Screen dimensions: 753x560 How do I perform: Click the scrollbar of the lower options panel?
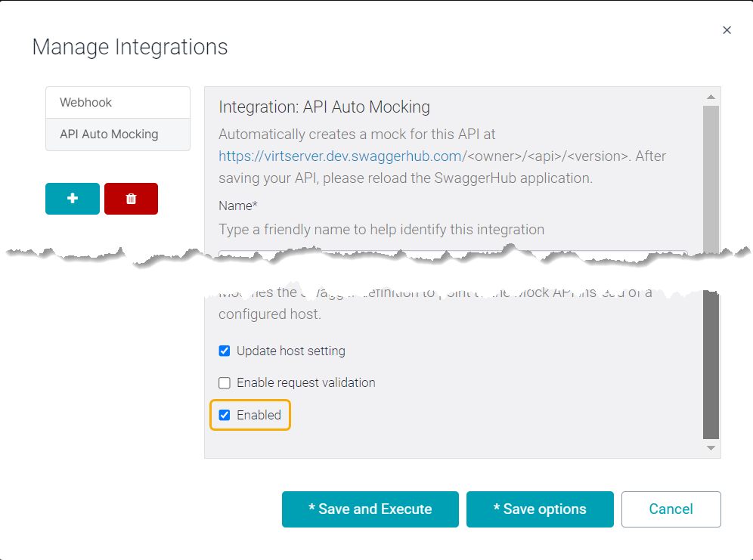tap(711, 363)
